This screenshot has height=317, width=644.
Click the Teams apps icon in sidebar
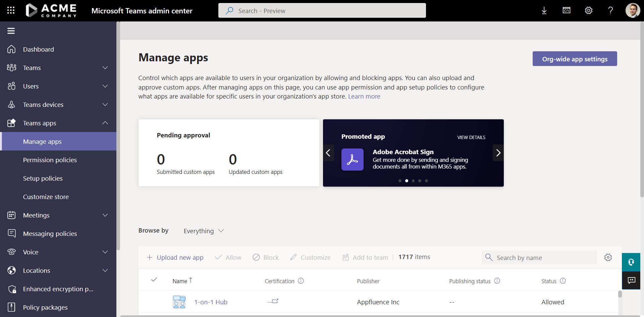tap(11, 123)
